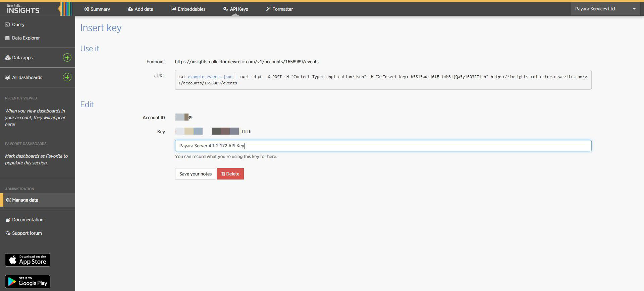Go to the Embeddables tab
Screen dimensions: 644x291
click(188, 9)
